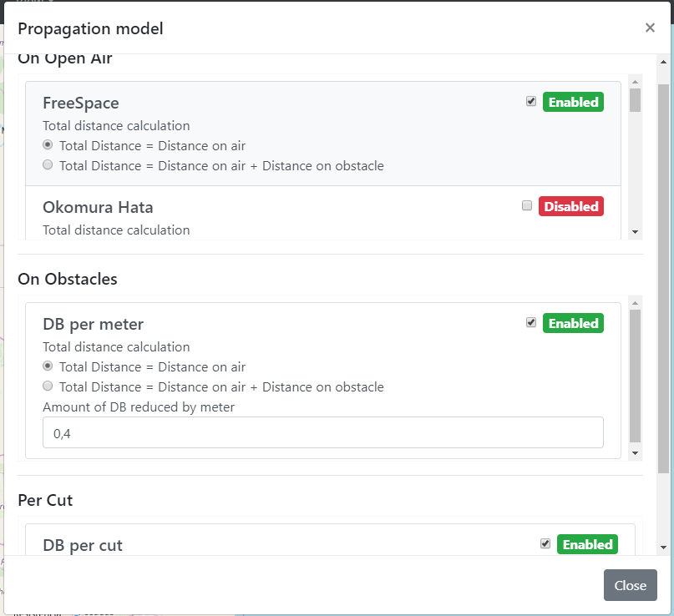Enable the Okomura Hata model checkbox
This screenshot has height=616, width=674.
pyautogui.click(x=526, y=206)
